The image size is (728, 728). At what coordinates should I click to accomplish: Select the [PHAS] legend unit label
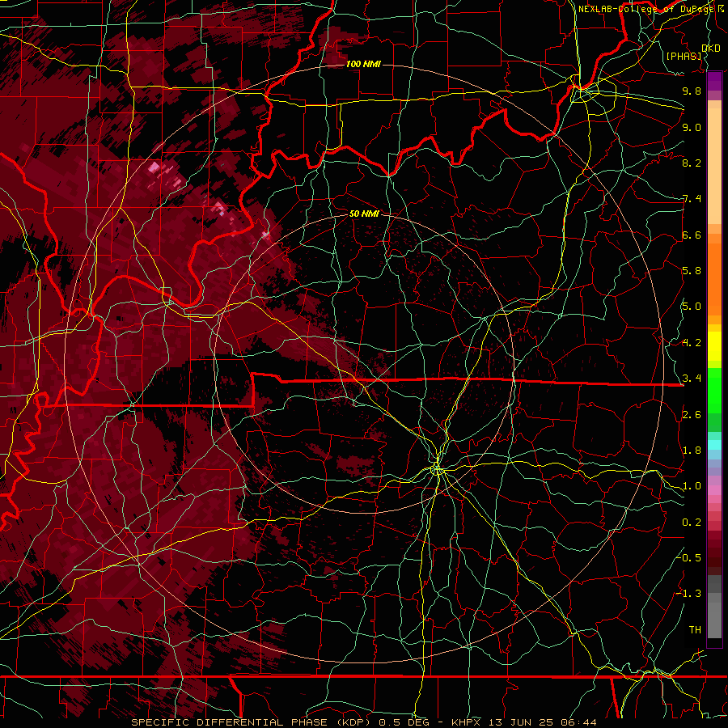(684, 56)
